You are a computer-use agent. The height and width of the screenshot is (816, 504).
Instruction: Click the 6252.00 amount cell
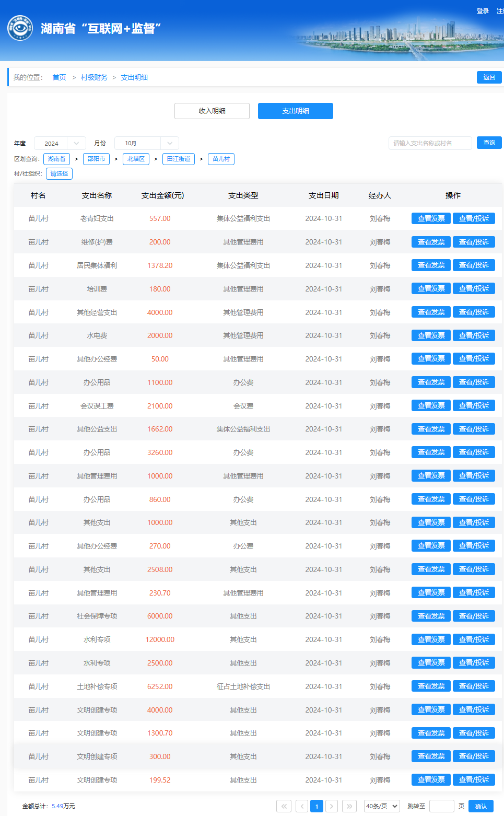click(x=160, y=686)
